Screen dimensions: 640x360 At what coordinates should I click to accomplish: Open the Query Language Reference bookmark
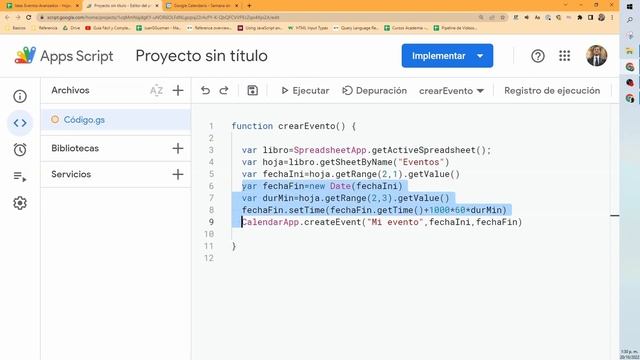356,28
